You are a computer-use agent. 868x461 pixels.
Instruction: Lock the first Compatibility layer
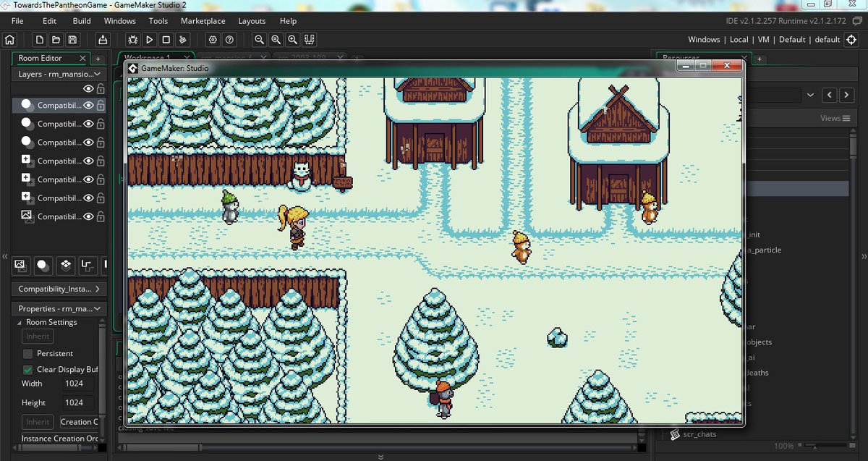(x=101, y=105)
